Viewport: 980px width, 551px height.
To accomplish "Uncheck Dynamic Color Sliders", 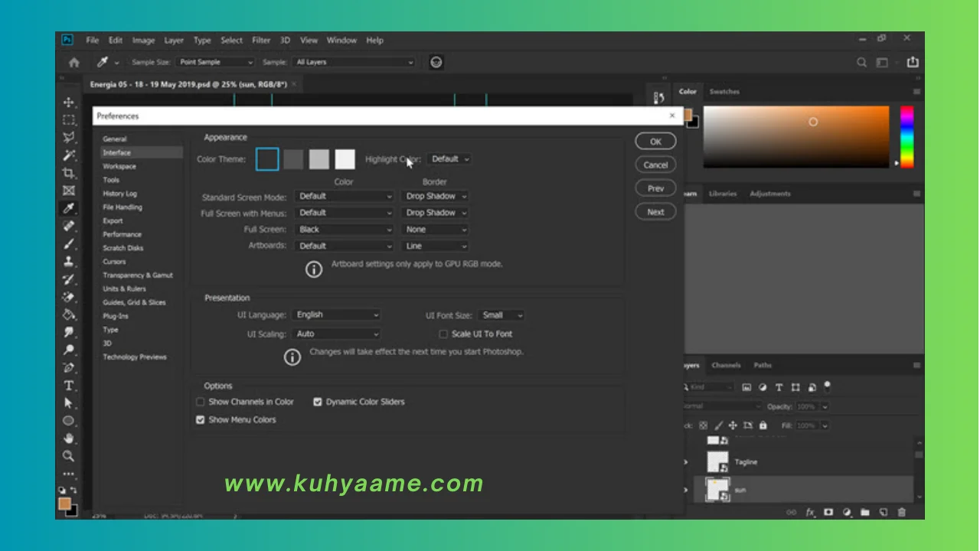I will point(318,402).
